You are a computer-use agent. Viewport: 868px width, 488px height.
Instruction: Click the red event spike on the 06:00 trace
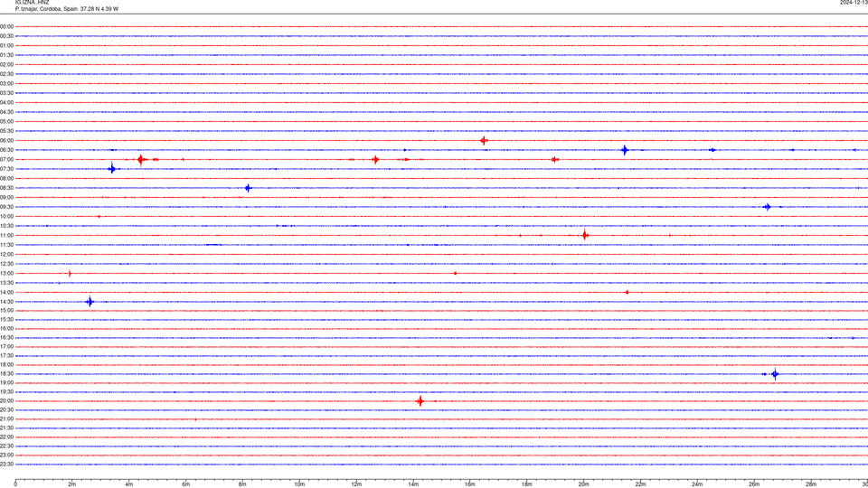tap(484, 141)
